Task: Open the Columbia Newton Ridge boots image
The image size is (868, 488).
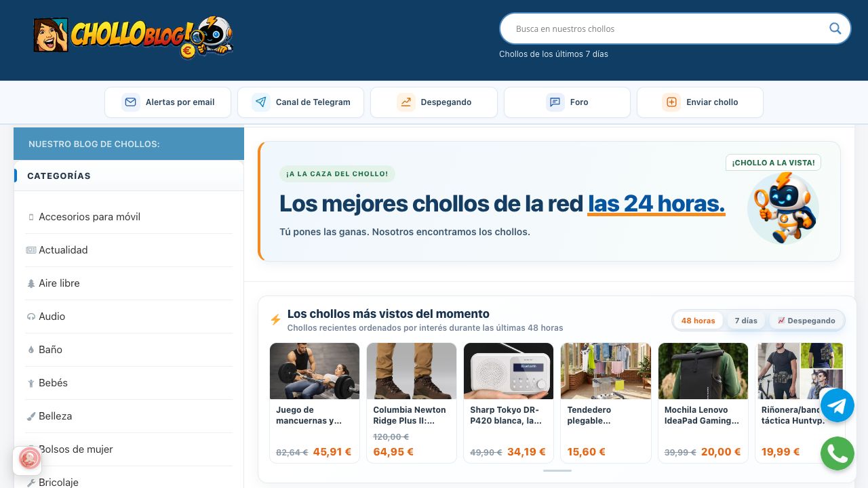Action: [x=412, y=371]
